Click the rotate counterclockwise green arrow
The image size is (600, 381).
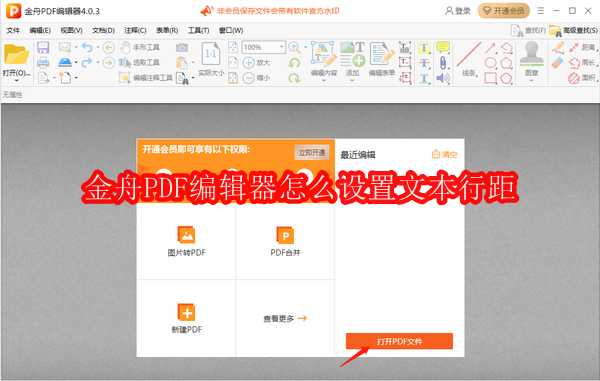(294, 63)
